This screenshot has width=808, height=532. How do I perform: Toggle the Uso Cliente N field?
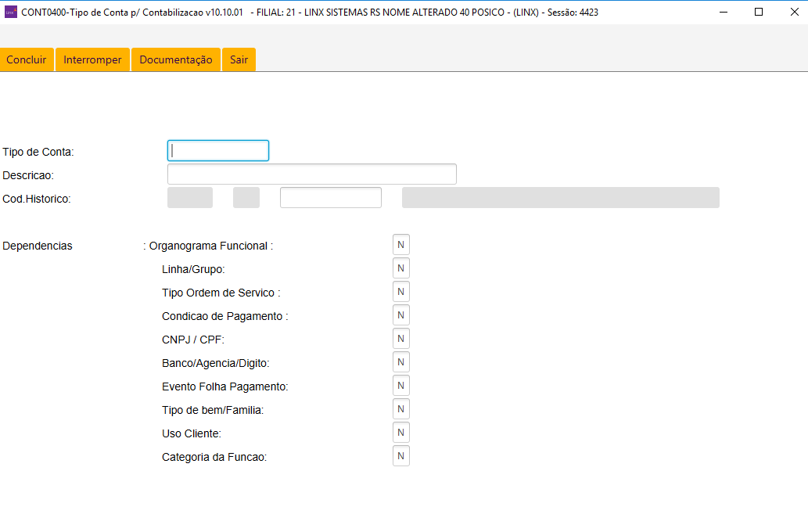tap(401, 433)
